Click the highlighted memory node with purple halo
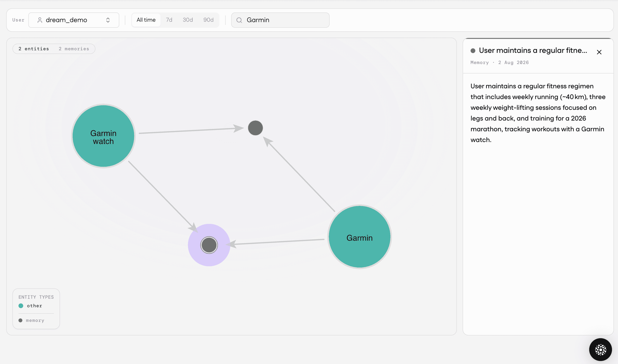Image resolution: width=618 pixels, height=364 pixels. click(209, 245)
